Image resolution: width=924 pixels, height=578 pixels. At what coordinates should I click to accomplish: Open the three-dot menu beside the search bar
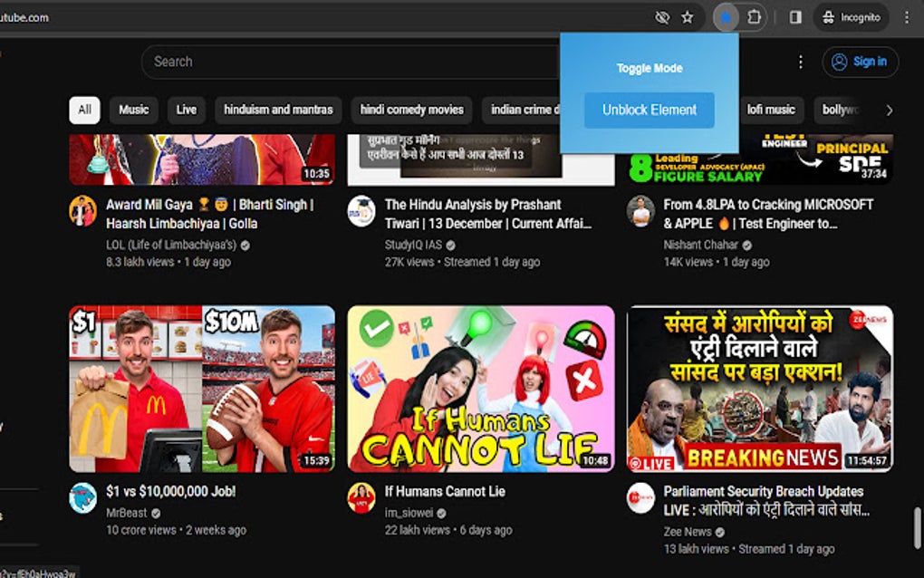[x=801, y=61]
